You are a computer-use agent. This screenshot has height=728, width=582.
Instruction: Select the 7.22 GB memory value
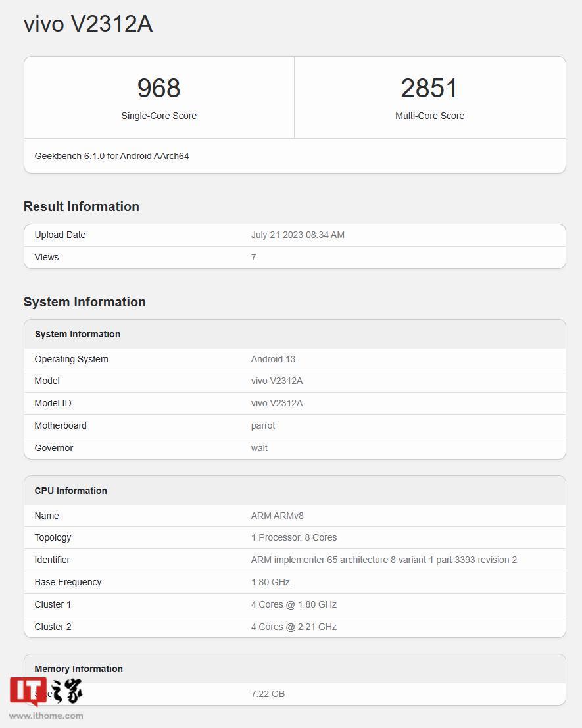pyautogui.click(x=268, y=694)
